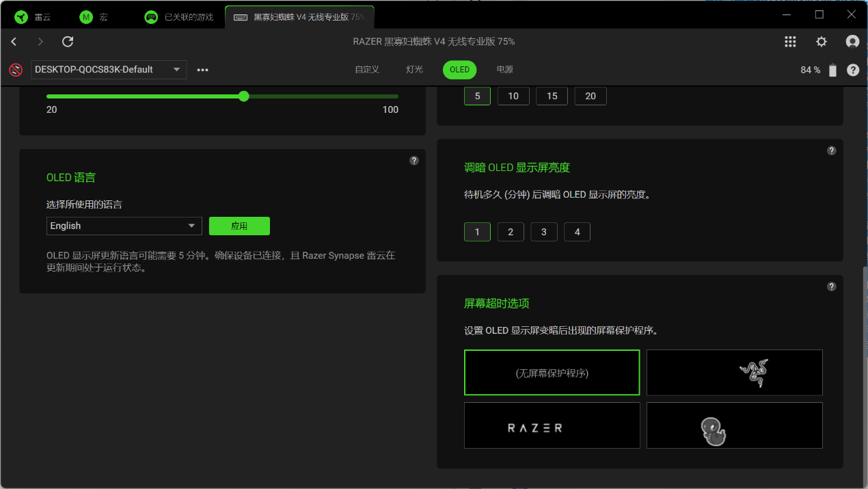Select the RAZER wordmark screensaver thumbnail
868x489 pixels.
tap(552, 425)
